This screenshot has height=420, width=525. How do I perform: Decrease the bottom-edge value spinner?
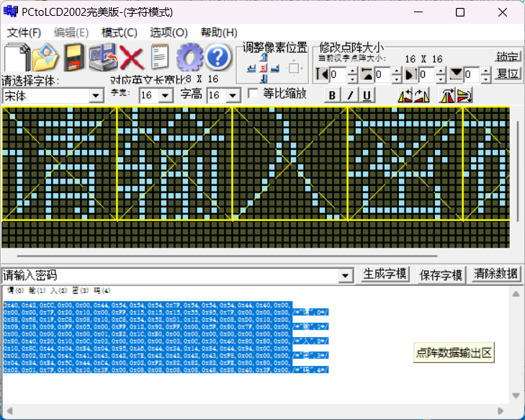click(x=486, y=79)
